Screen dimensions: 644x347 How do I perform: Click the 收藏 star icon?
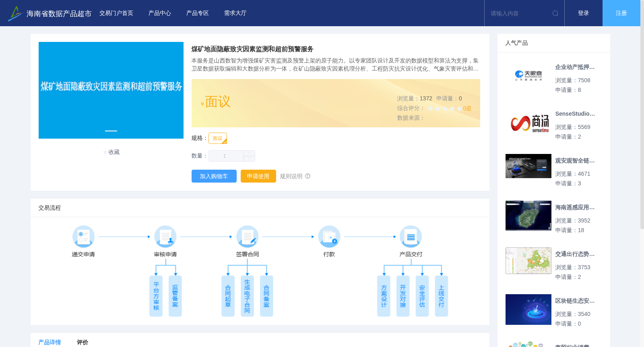[105, 152]
